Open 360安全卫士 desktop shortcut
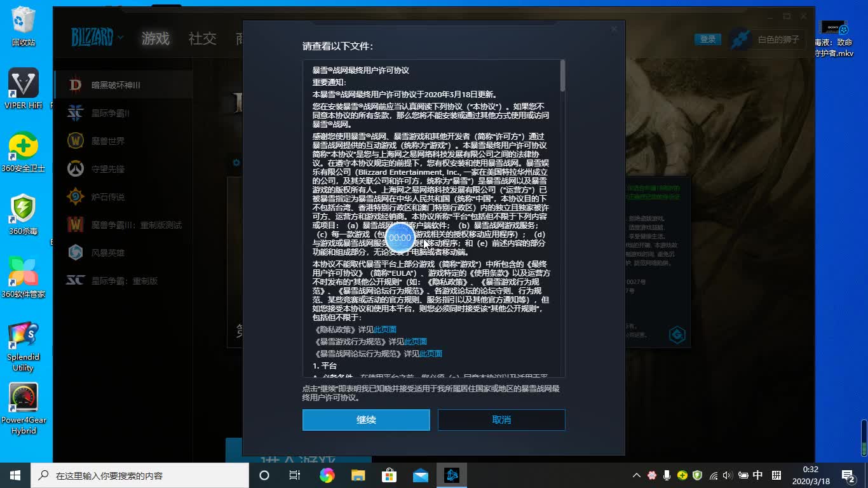The image size is (868, 488). (x=24, y=152)
